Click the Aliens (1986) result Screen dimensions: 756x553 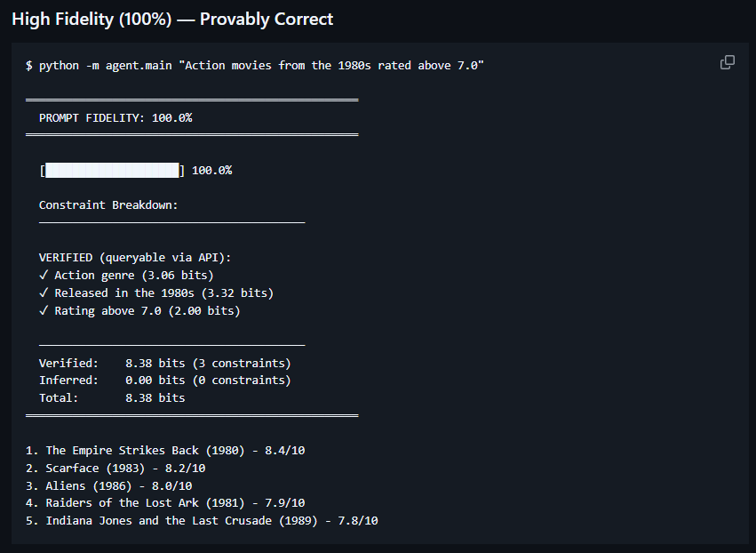(108, 486)
